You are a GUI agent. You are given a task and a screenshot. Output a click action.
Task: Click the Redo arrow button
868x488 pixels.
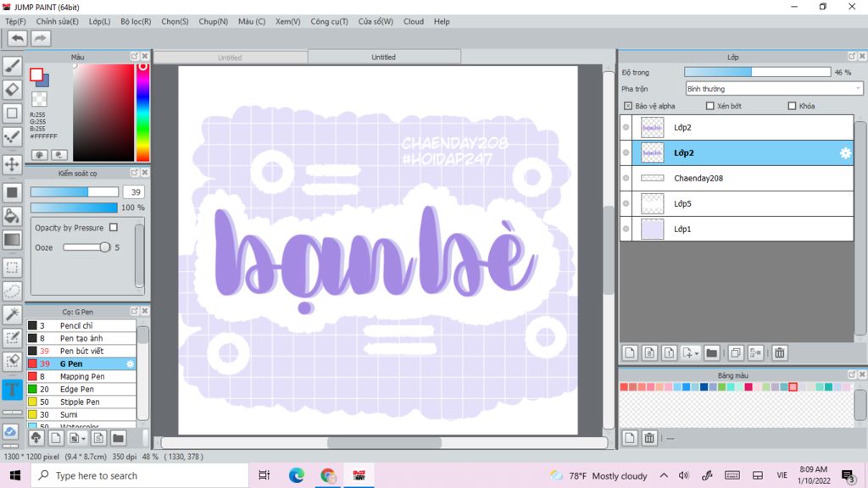pos(41,38)
